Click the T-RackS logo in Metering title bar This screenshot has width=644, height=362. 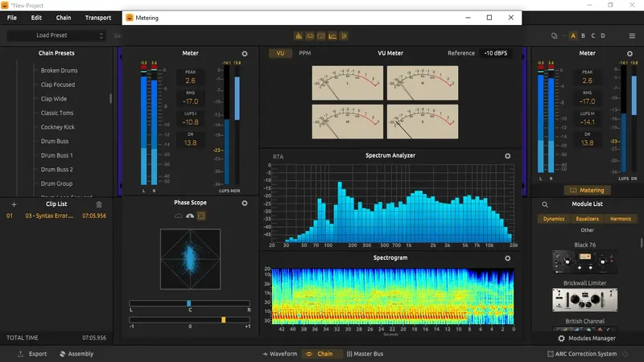coord(130,18)
